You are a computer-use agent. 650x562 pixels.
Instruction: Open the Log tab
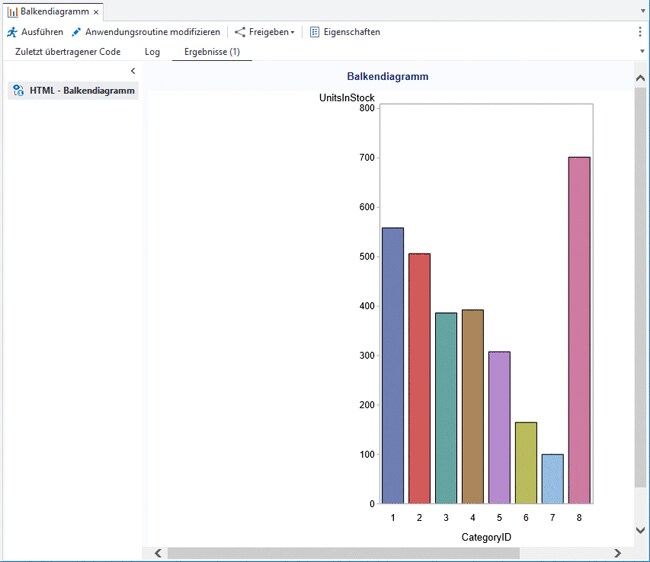(152, 52)
